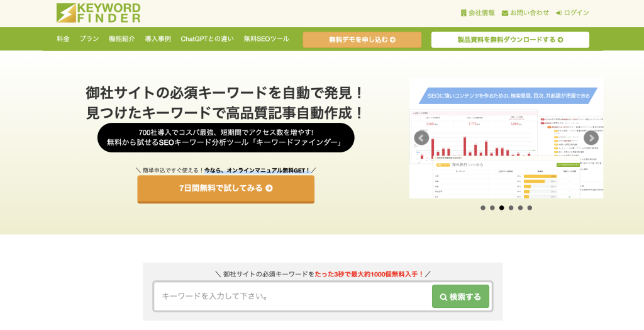Open 機能紹介 features menu item
The image size is (644, 330).
click(122, 39)
